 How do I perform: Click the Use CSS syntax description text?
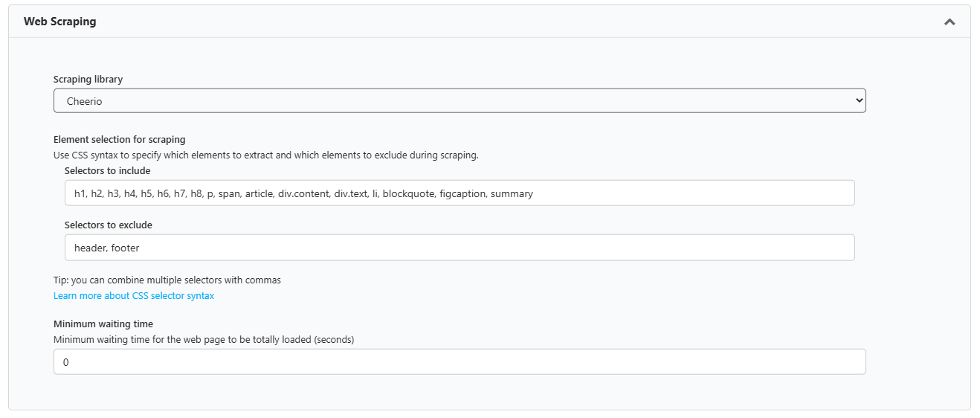coord(266,155)
